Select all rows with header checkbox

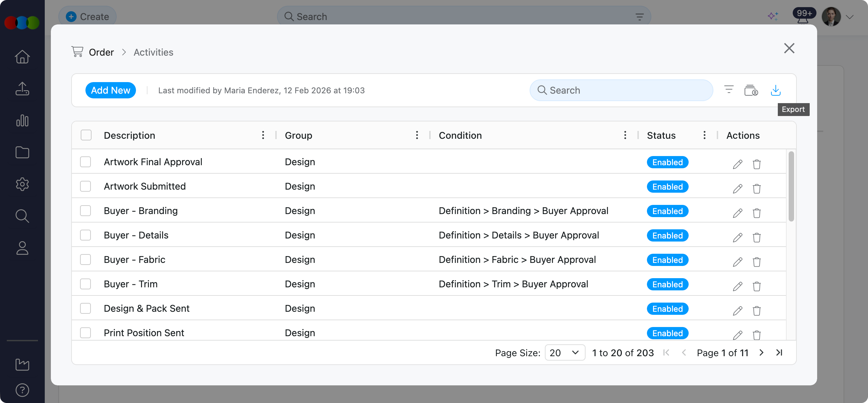click(x=86, y=135)
